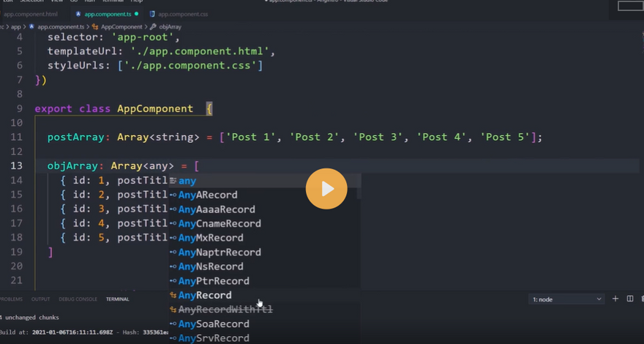The image size is (644, 344).
Task: Click the Angular icon of app.component.ts breadcrumb
Action: (31, 26)
